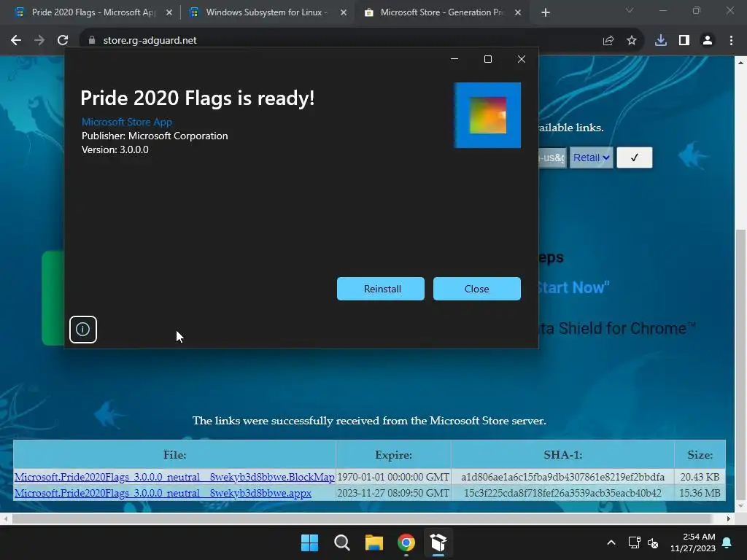This screenshot has height=560, width=747.
Task: Click Publisher: Microsoft Corporation text
Action: click(x=155, y=136)
